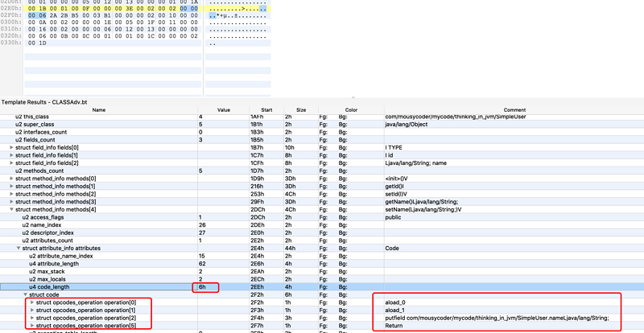
Task: Expand opcodes_operation operation[1]
Action: [32, 310]
